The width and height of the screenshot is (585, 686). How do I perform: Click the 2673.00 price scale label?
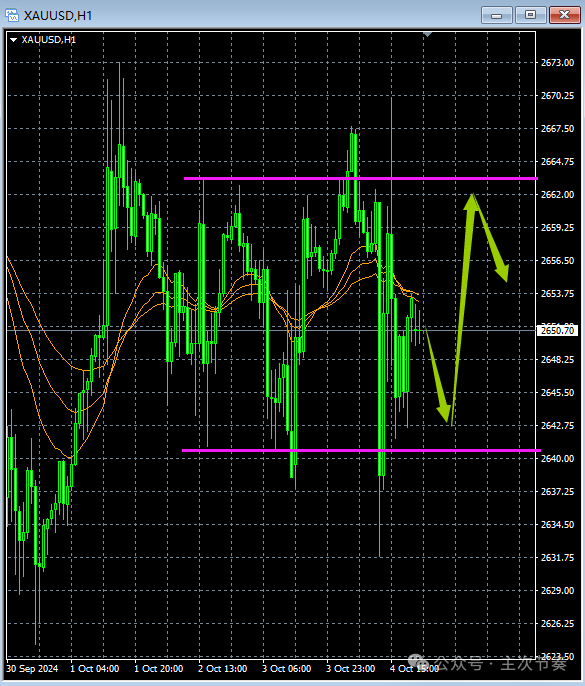point(557,63)
